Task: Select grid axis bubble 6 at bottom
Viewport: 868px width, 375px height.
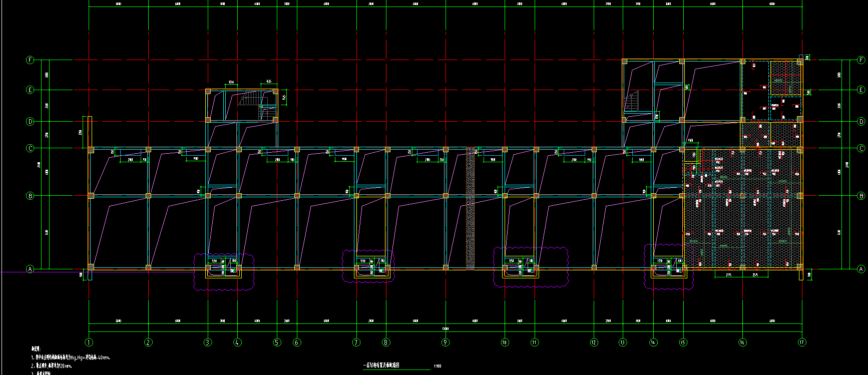Action: point(297,342)
